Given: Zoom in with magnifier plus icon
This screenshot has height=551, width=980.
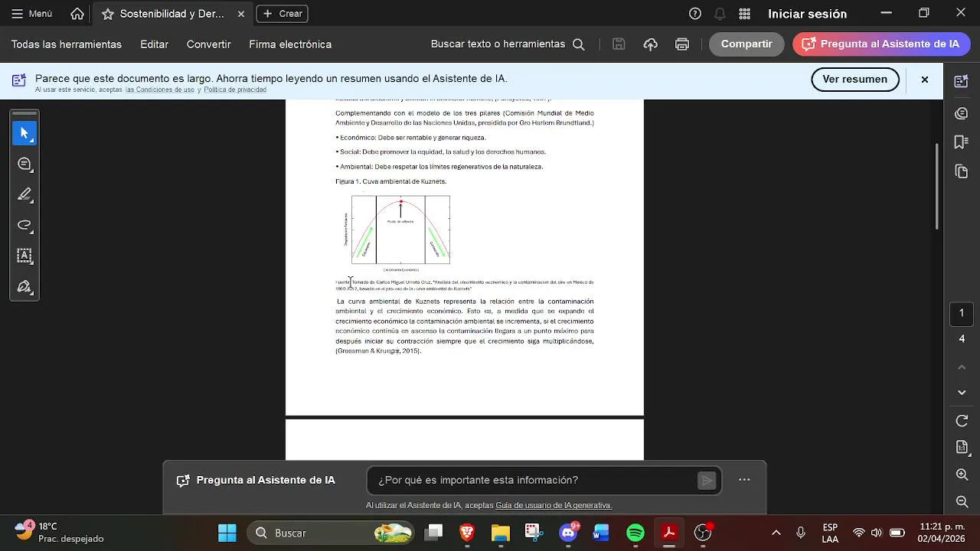Looking at the screenshot, I should (x=962, y=475).
